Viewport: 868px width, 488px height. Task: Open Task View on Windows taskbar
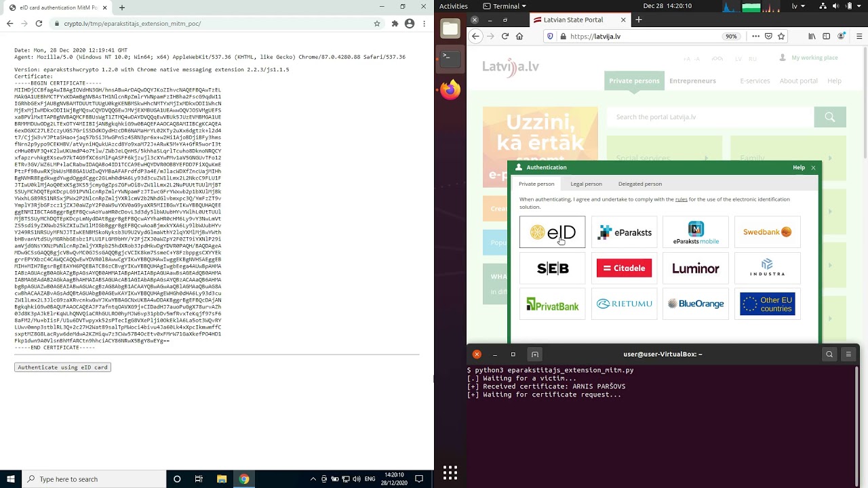(199, 479)
